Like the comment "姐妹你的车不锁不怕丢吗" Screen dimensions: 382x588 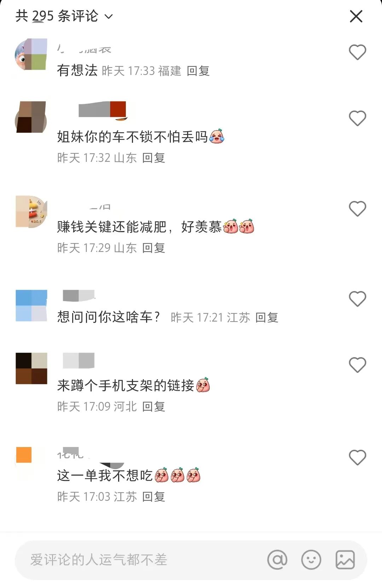click(x=357, y=118)
